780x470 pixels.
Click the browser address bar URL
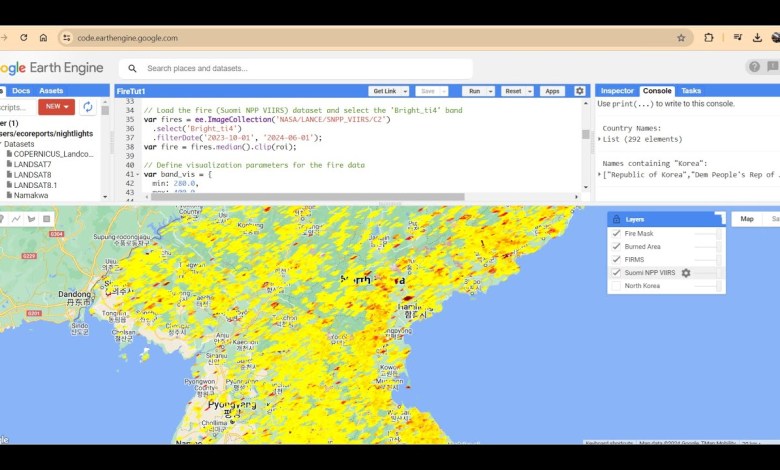[x=127, y=38]
